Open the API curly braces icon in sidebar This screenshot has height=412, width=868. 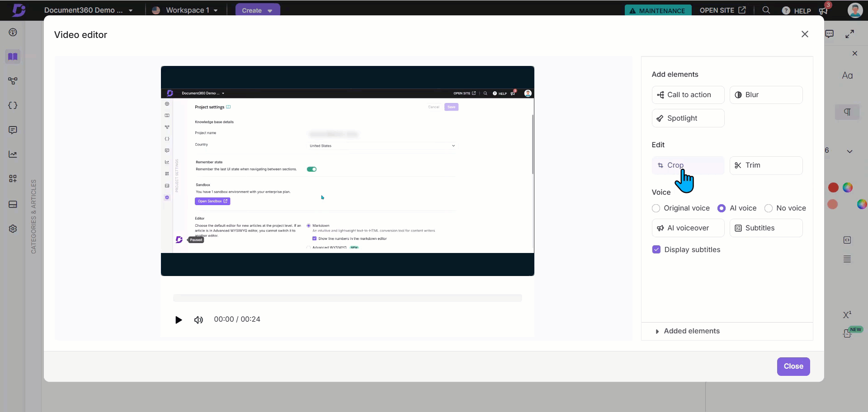13,105
